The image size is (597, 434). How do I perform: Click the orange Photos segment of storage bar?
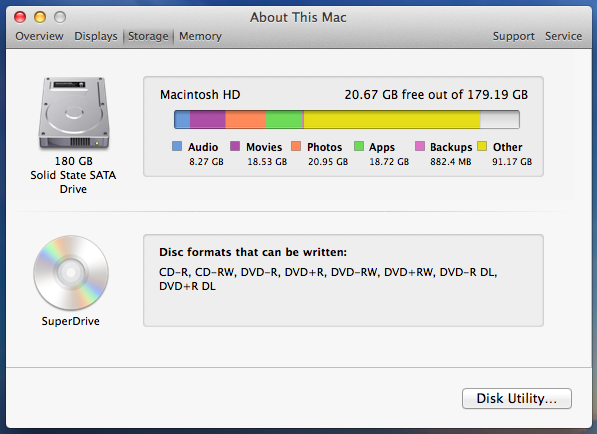click(246, 120)
